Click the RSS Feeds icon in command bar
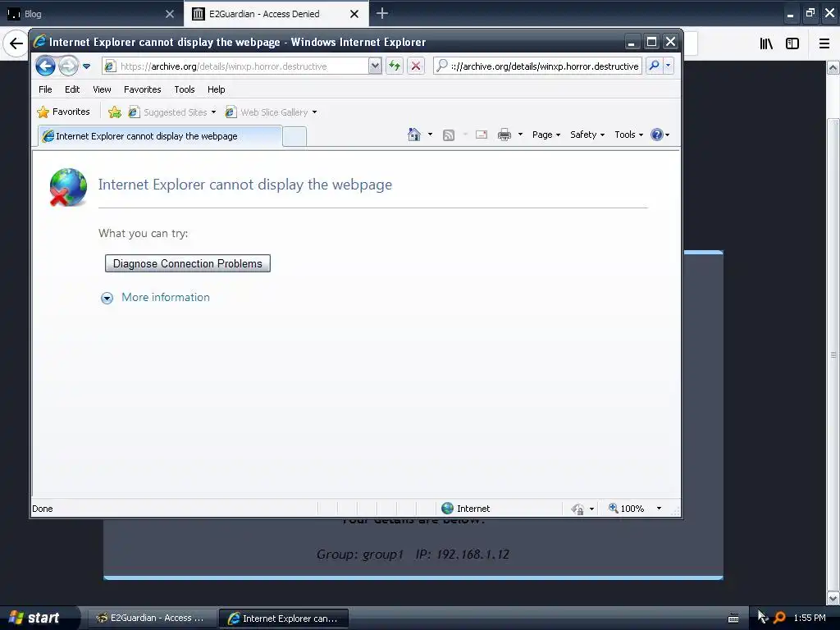This screenshot has width=840, height=630. coord(449,135)
